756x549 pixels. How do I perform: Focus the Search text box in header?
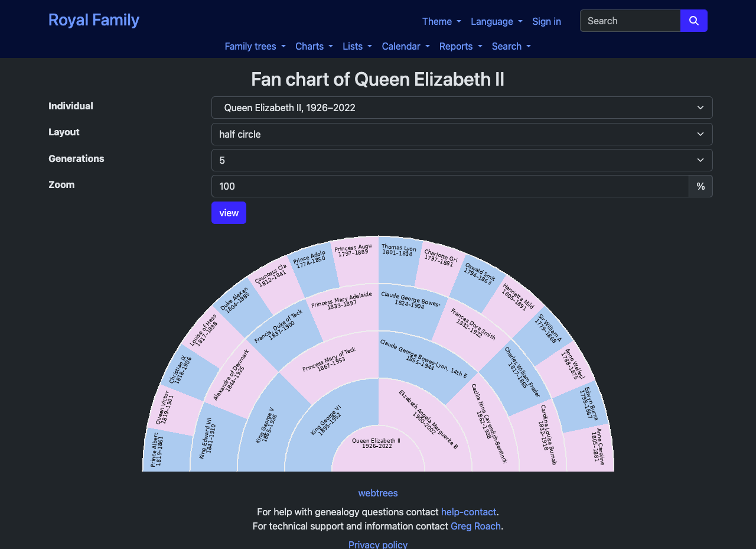click(630, 21)
